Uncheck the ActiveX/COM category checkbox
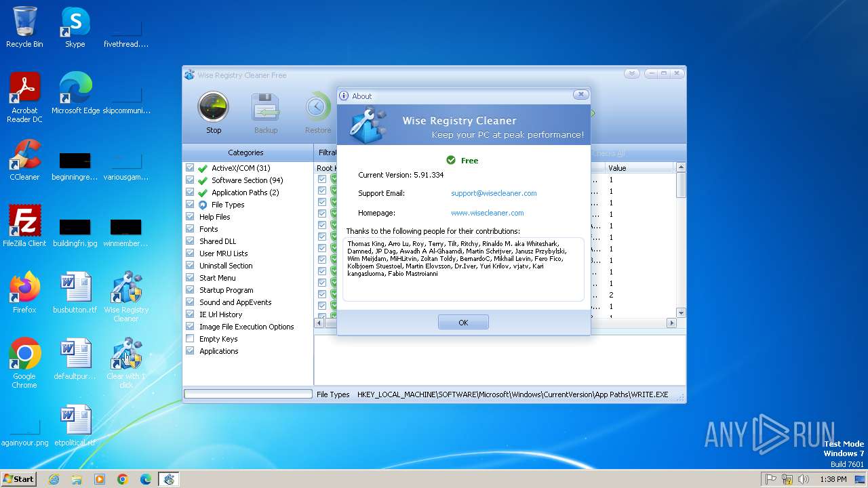This screenshot has height=488, width=868. (x=190, y=168)
